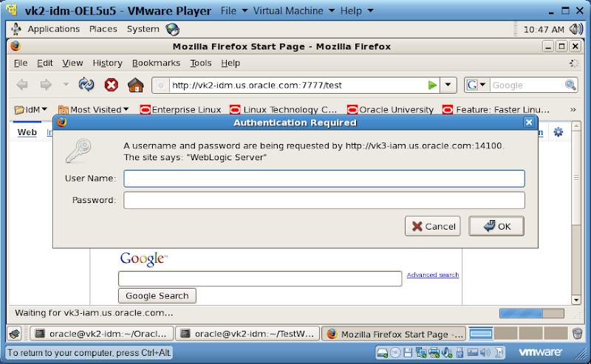The width and height of the screenshot is (591, 364).
Task: Open Feature: Faster Linu... bookmark
Action: coord(496,110)
